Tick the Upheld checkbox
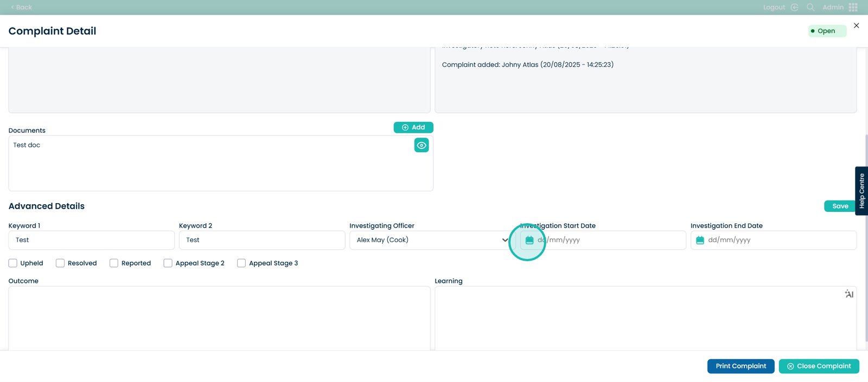The image size is (868, 382). (13, 263)
